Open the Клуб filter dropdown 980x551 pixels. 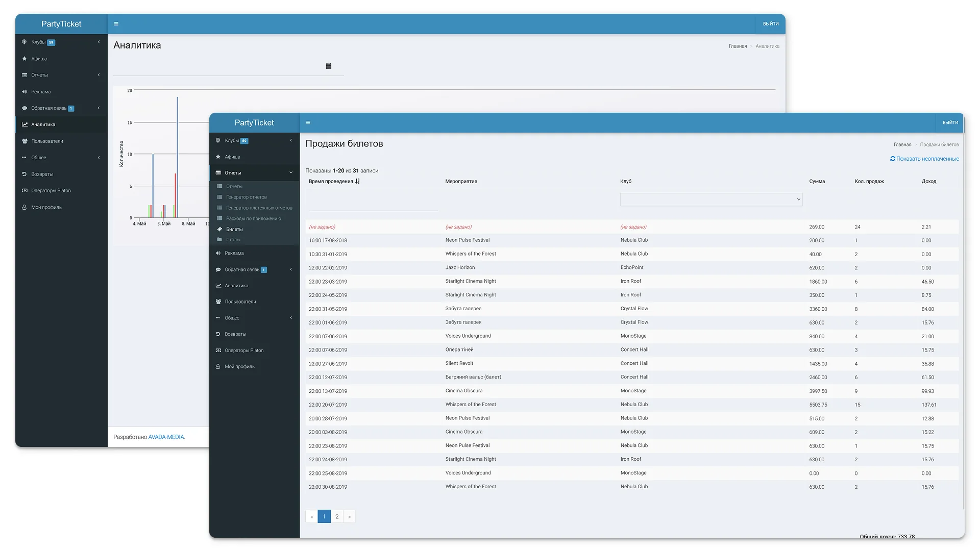click(x=711, y=199)
